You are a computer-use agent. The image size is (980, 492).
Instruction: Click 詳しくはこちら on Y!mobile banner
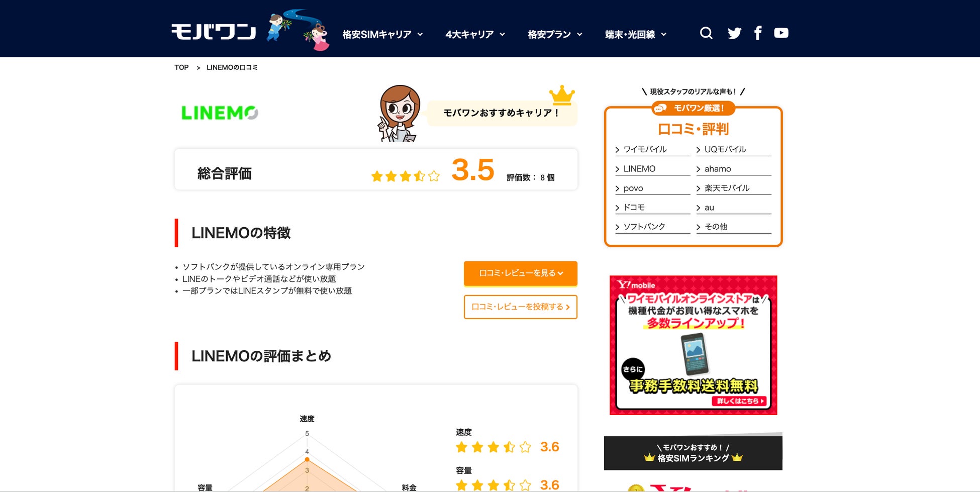pos(739,401)
